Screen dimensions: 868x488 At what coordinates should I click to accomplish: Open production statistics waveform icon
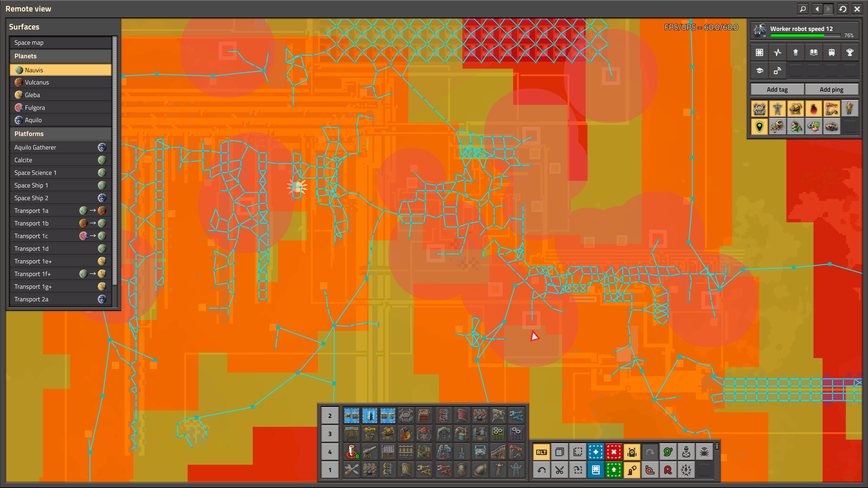(777, 52)
